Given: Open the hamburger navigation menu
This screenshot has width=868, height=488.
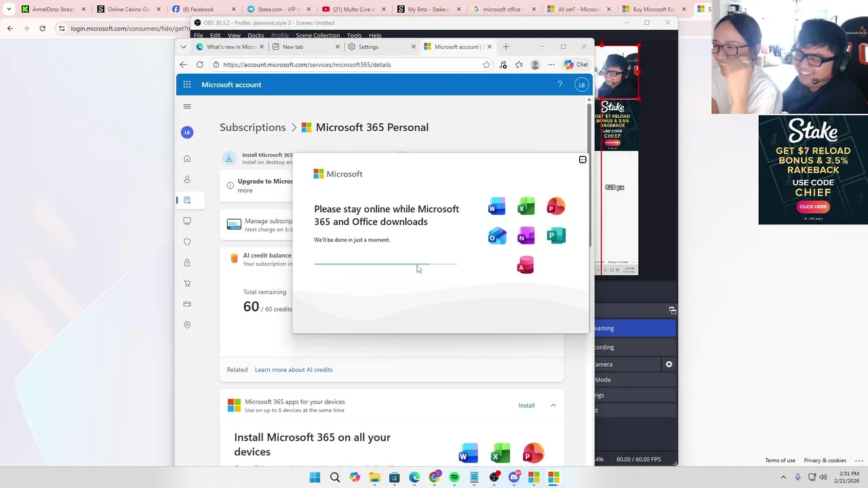Looking at the screenshot, I should click(x=187, y=106).
